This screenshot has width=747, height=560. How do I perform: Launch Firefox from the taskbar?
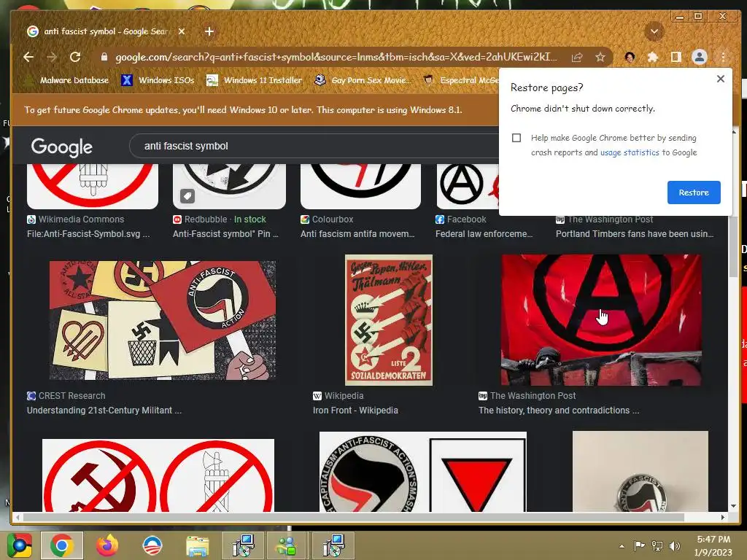[x=107, y=545]
